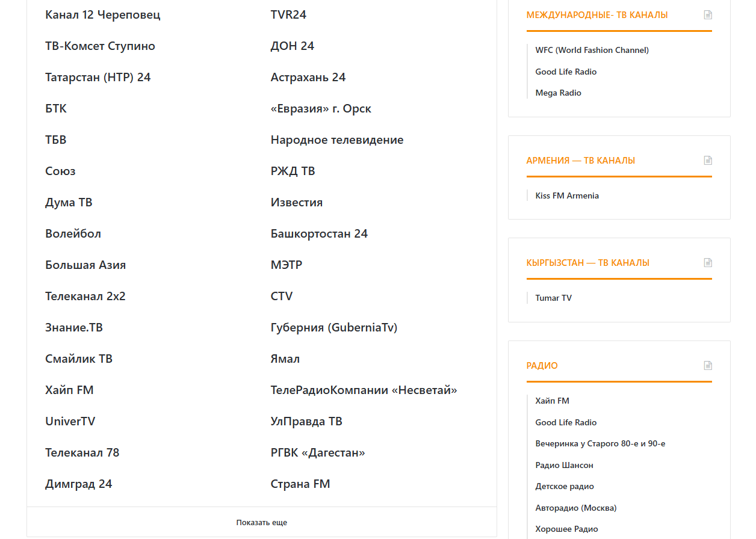Viewport: 756px width, 539px height.
Task: Open Радио Шансон link
Action: pyautogui.click(x=565, y=465)
